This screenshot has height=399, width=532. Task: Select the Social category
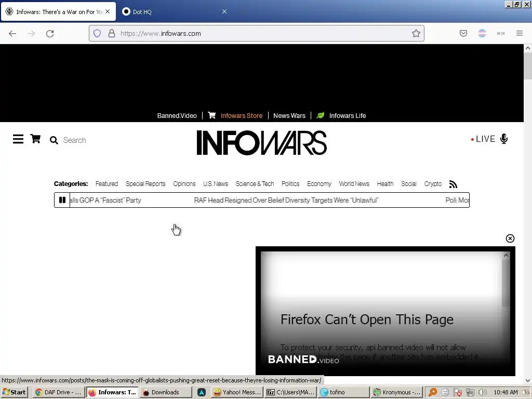408,184
